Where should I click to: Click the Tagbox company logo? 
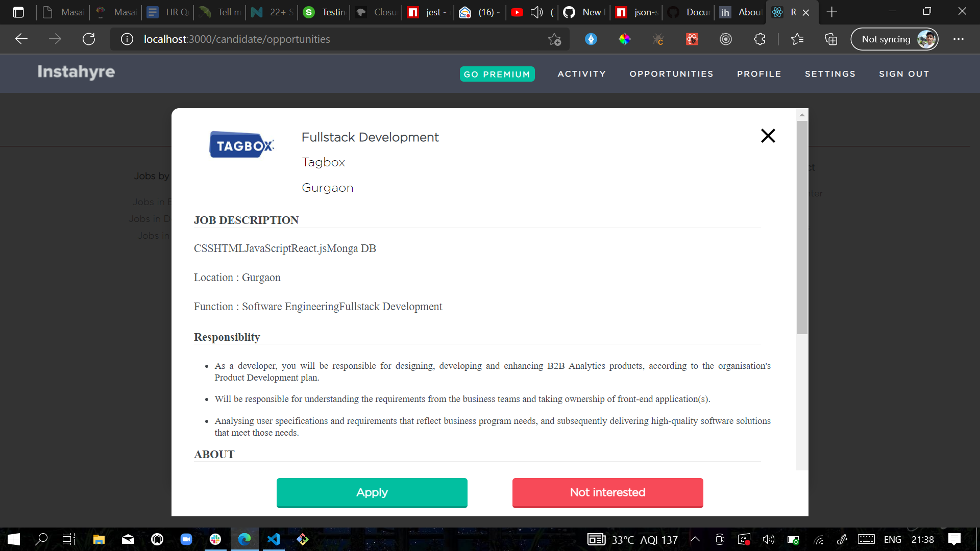(x=241, y=144)
